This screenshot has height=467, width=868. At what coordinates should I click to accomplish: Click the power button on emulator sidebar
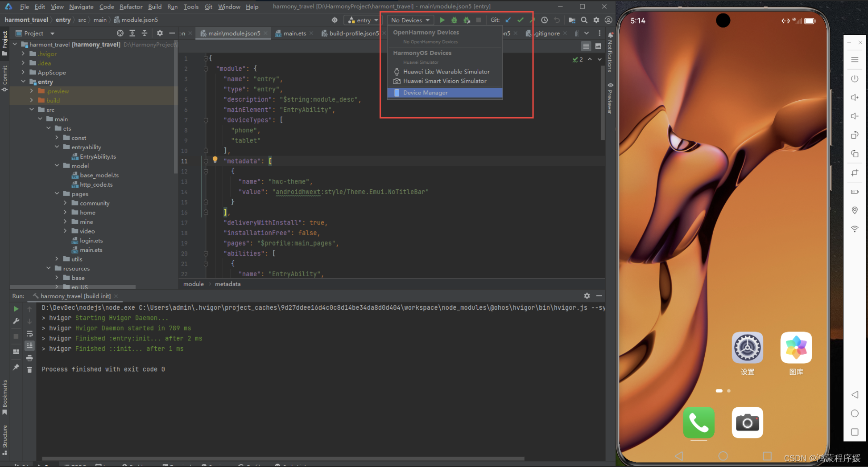[855, 79]
